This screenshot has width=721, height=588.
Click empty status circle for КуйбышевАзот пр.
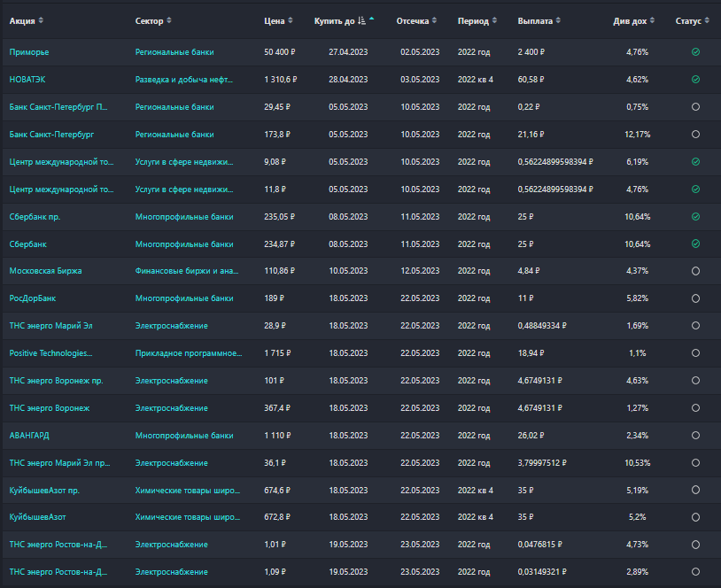[x=695, y=490]
